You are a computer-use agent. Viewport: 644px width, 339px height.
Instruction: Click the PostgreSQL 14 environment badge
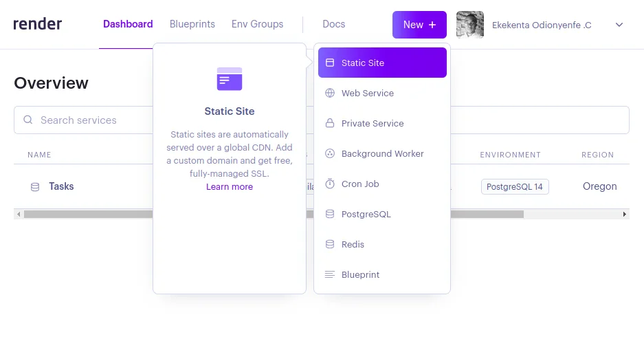point(515,186)
